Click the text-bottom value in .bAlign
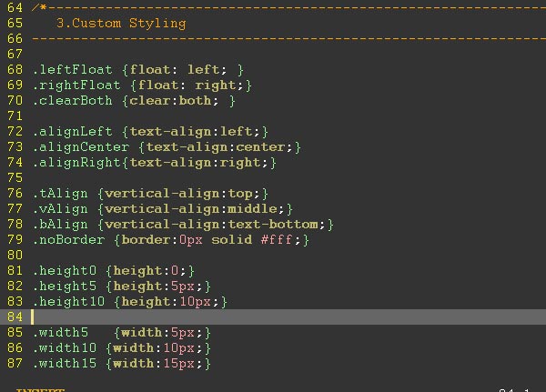Image resolution: width=546 pixels, height=392 pixels. click(x=273, y=225)
